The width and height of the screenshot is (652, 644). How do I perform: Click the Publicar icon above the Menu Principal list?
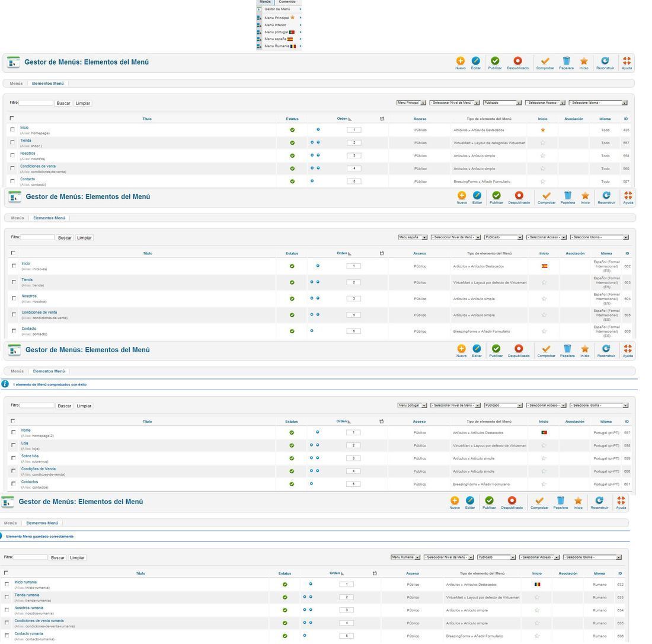pyautogui.click(x=495, y=61)
